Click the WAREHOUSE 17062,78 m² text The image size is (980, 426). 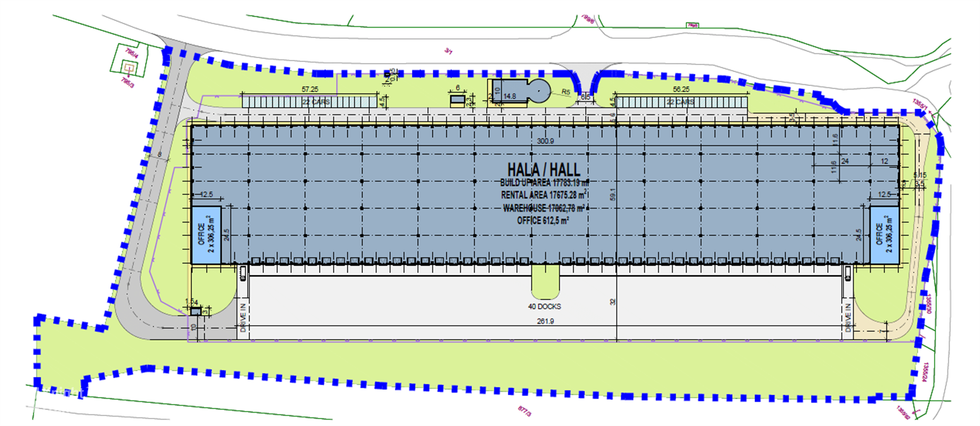(544, 208)
